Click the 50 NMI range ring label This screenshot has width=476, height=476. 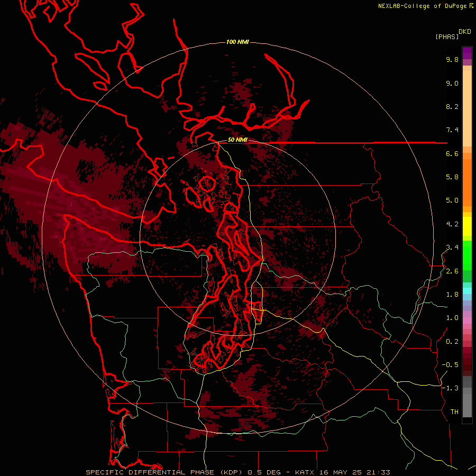(x=237, y=140)
